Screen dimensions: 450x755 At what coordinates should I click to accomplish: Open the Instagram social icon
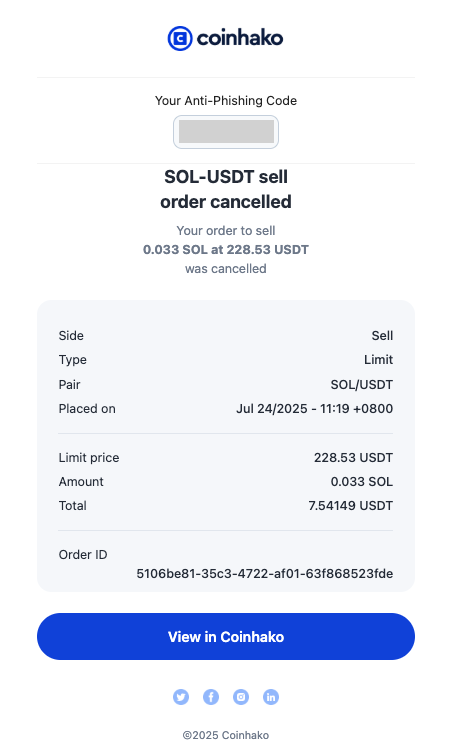(241, 697)
